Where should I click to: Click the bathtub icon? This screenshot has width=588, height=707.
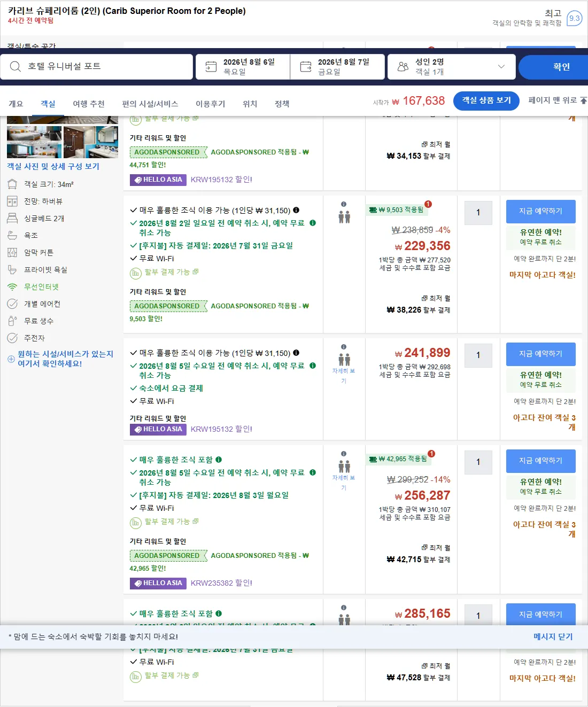pyautogui.click(x=12, y=236)
